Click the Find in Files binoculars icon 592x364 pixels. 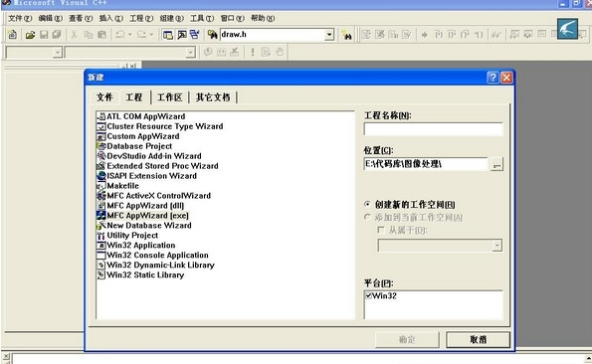(212, 35)
